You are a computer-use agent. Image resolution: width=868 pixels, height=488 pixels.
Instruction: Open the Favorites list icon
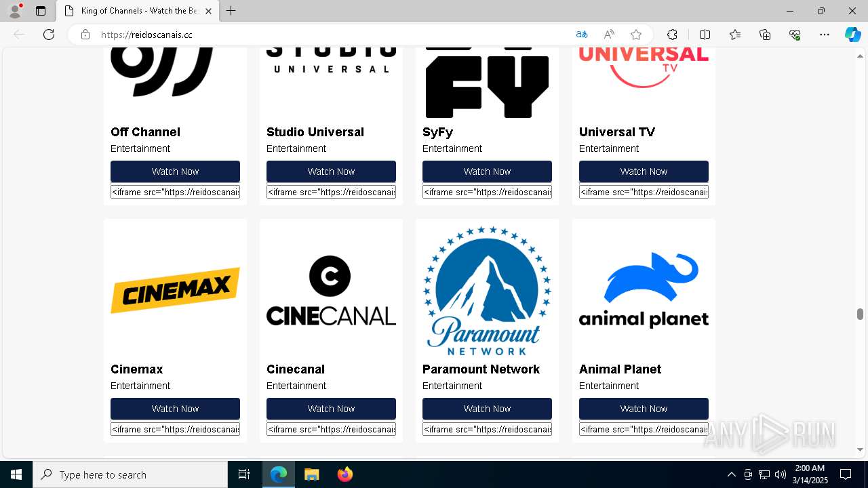[x=735, y=35]
